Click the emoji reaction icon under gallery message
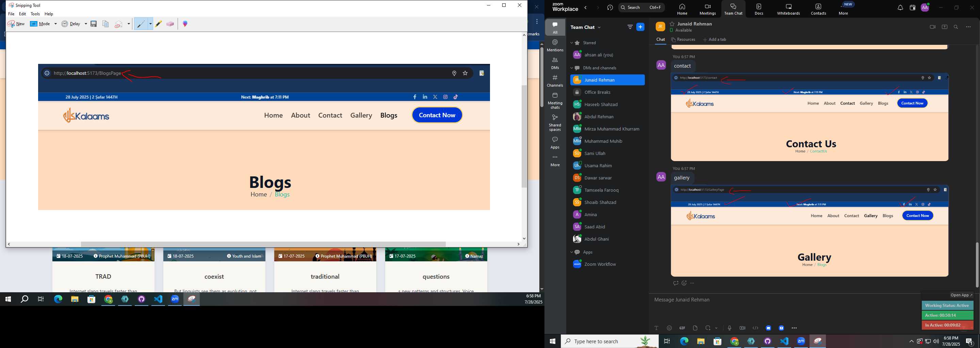This screenshot has height=348, width=980. [684, 283]
